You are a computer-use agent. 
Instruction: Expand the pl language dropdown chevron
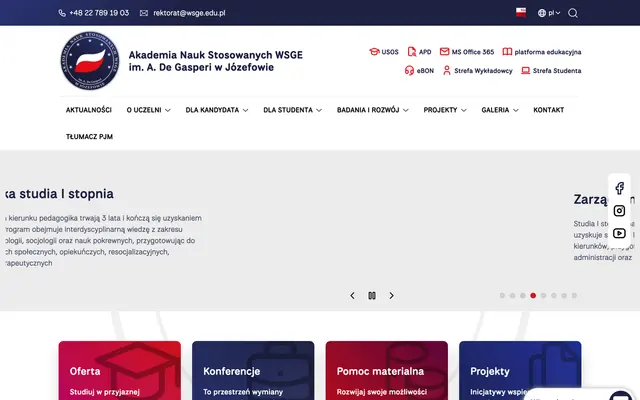(558, 13)
